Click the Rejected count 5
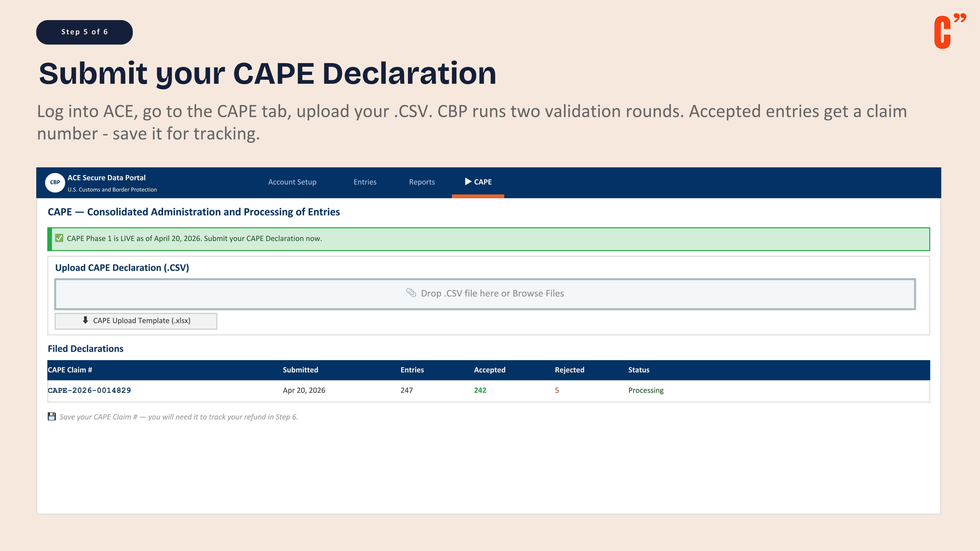 [557, 391]
